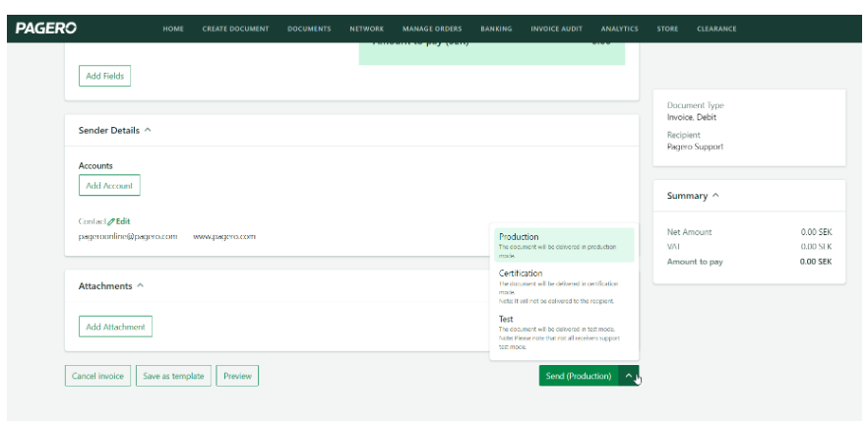Click the bold Amount to pay label in Summary
Viewport: 868px width, 426px height.
pos(695,261)
